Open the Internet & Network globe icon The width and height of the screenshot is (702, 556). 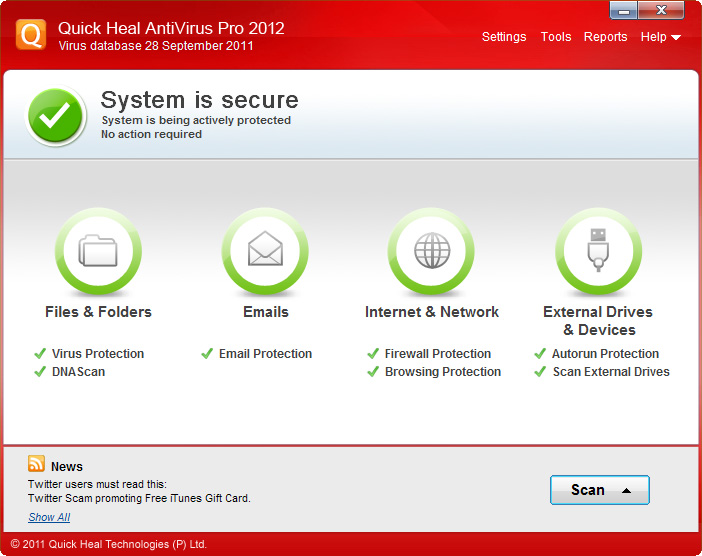click(x=432, y=251)
